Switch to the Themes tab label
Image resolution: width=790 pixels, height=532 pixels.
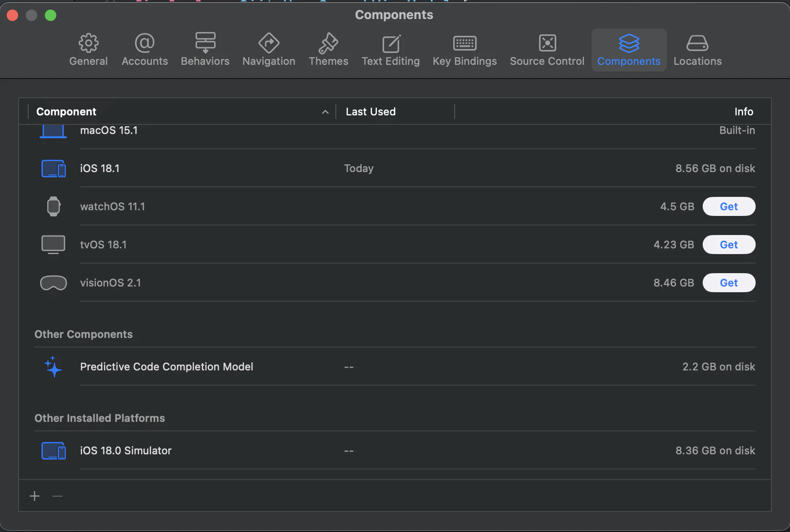pos(328,61)
